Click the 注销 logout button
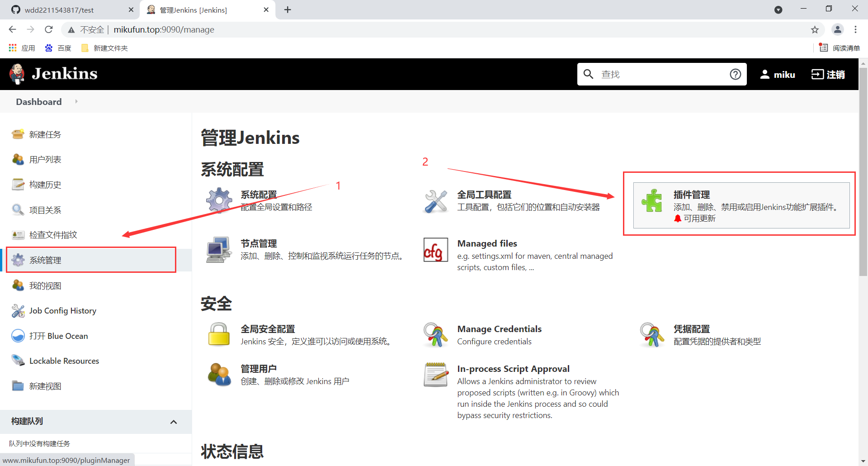The width and height of the screenshot is (868, 466). point(829,74)
